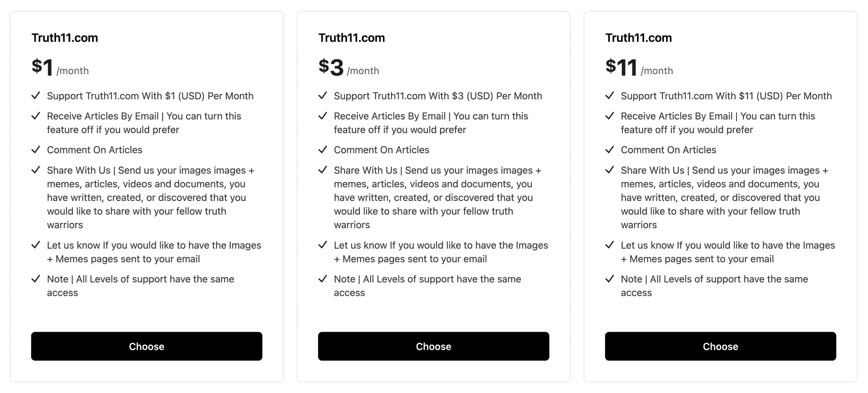Click Comment On Articles checkmark in $3 plan
868x393 pixels.
322,150
